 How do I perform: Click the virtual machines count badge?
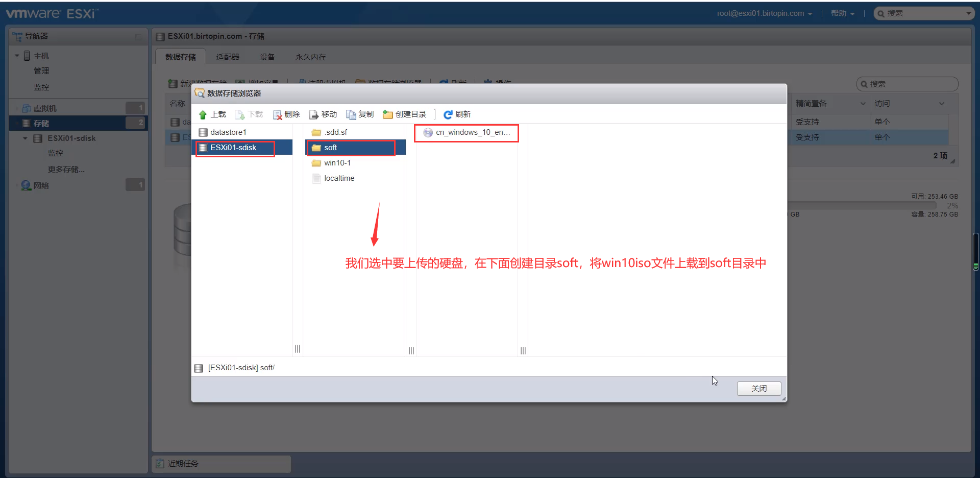coord(135,108)
